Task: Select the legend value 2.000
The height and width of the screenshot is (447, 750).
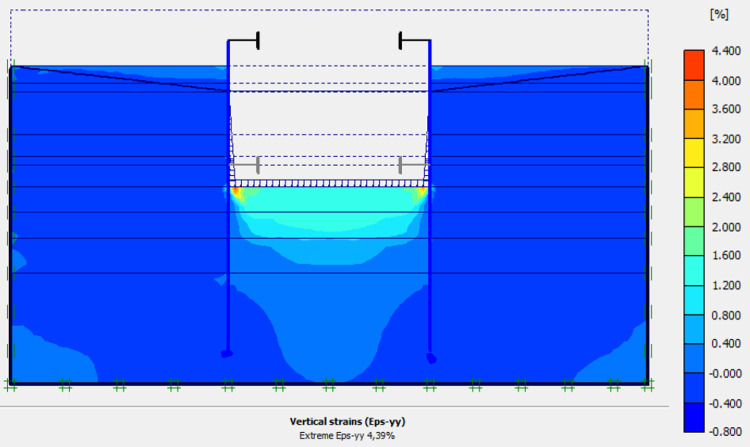Action: pyautogui.click(x=726, y=227)
